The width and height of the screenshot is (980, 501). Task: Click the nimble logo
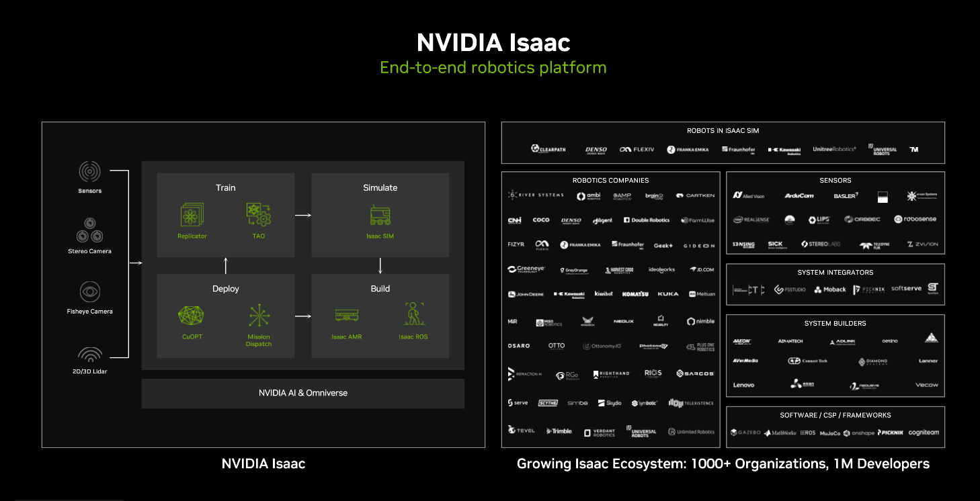[x=700, y=321]
